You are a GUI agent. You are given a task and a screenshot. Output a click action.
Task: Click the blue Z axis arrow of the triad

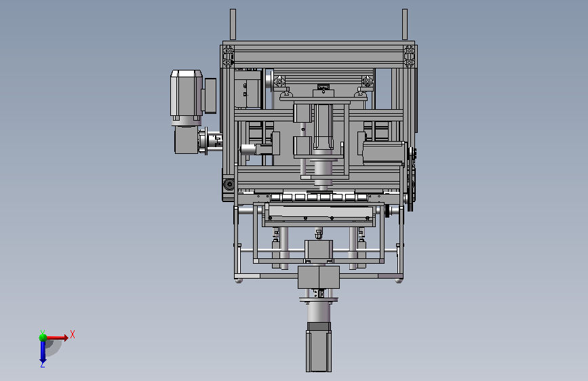pyautogui.click(x=43, y=352)
